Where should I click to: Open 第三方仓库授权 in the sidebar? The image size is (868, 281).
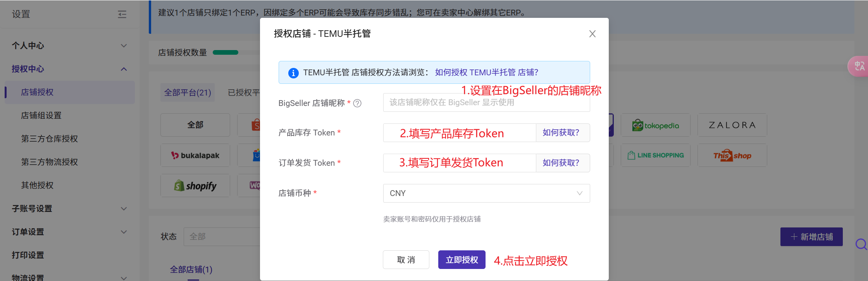coord(49,139)
